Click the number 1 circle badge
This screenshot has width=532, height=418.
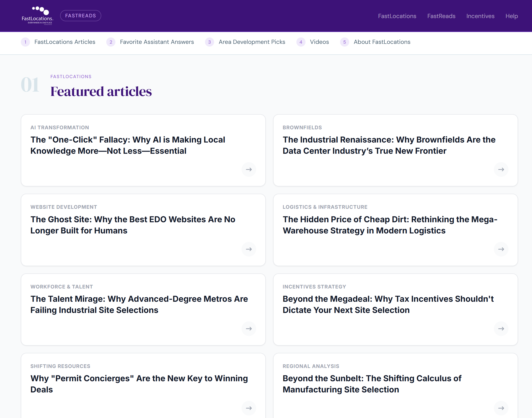[25, 42]
